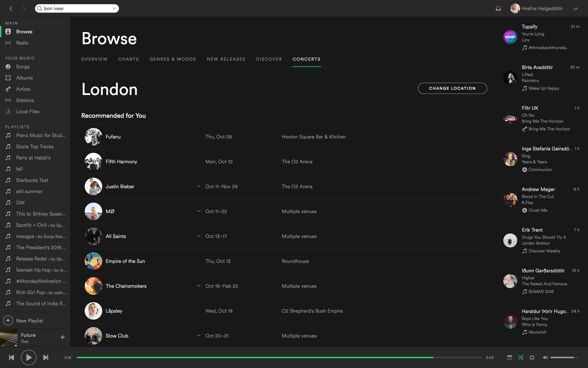
Task: Open the Roundhouse venue entry
Action: [x=295, y=261]
